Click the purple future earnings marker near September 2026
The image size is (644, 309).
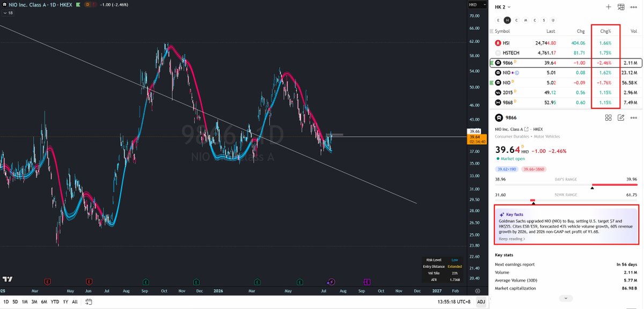click(368, 281)
